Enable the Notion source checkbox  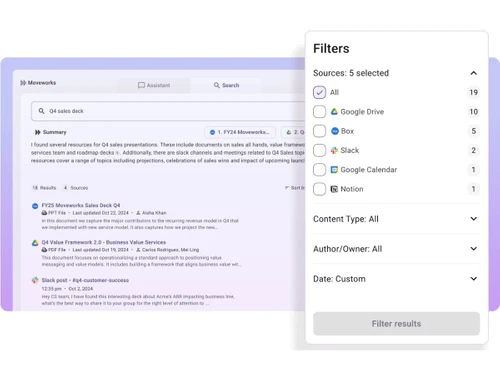(x=319, y=189)
